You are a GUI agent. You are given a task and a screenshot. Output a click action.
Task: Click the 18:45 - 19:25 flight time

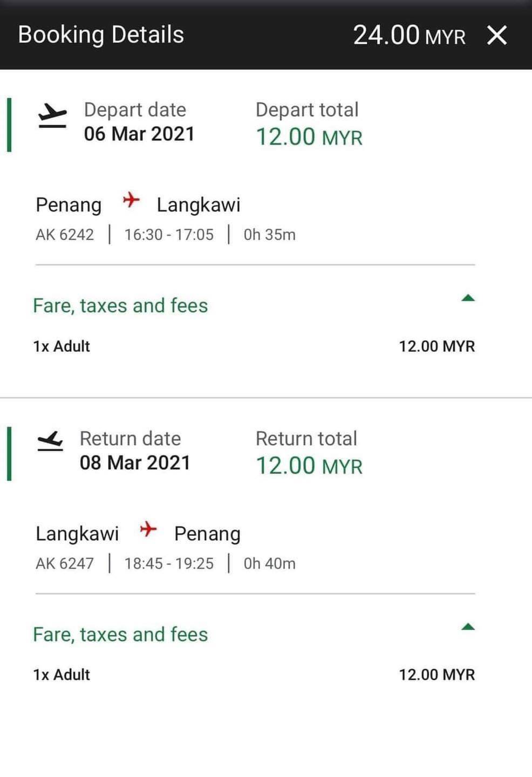pyautogui.click(x=169, y=564)
